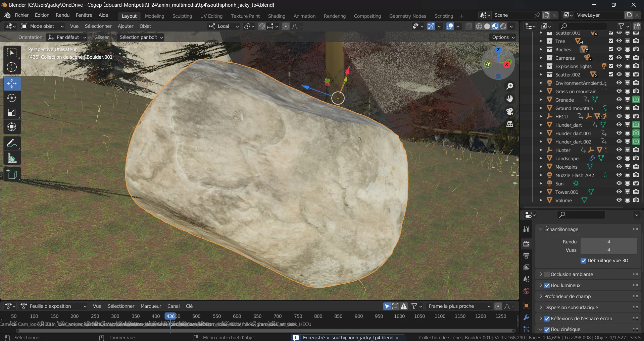The height and width of the screenshot is (341, 644).
Task: Activate the Transform tool
Action: (x=12, y=127)
